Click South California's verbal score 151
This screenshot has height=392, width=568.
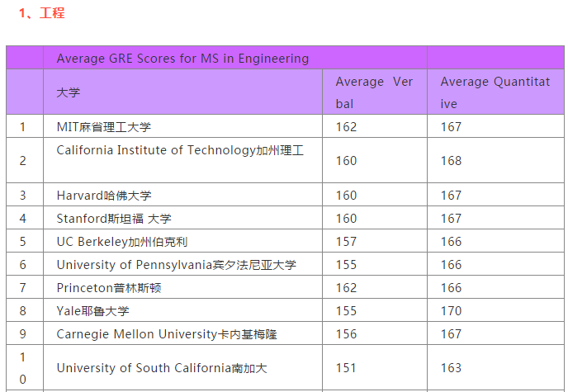(x=346, y=368)
